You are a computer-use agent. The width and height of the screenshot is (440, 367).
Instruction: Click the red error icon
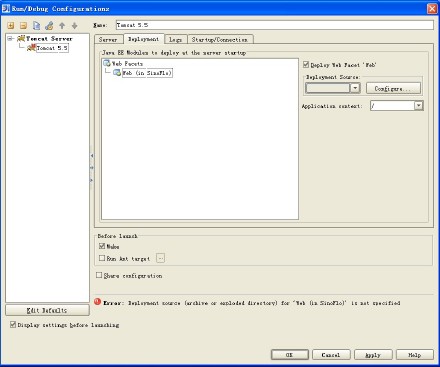[97, 302]
